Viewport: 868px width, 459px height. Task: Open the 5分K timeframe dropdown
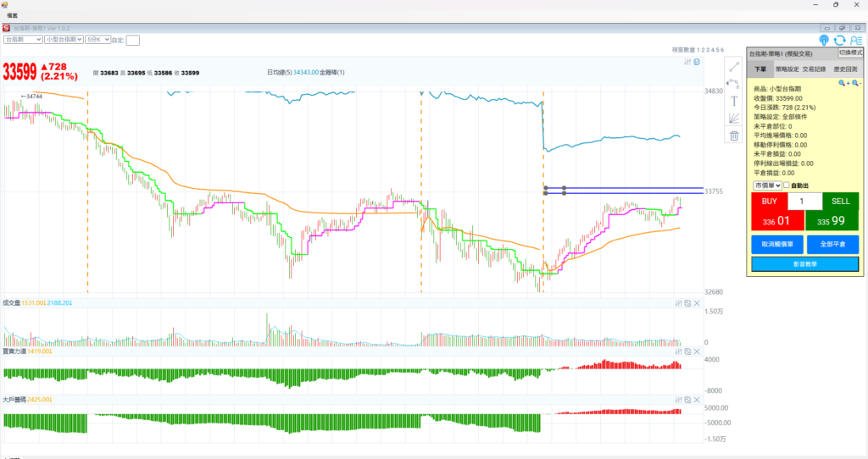tap(97, 39)
